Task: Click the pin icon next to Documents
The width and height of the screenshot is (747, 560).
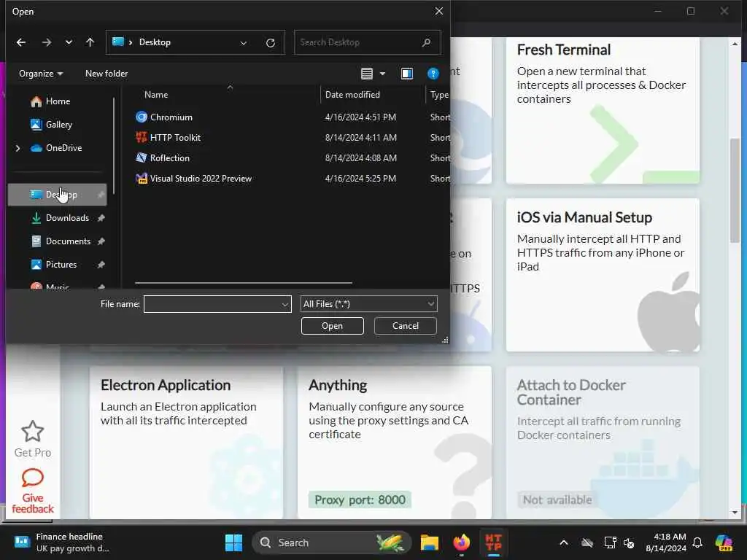Action: coord(101,241)
